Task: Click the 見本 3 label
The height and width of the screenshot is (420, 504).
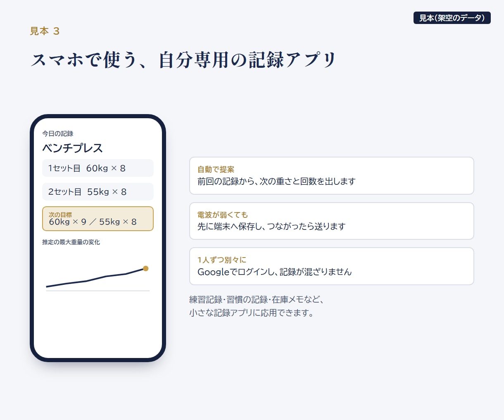Action: pos(45,31)
